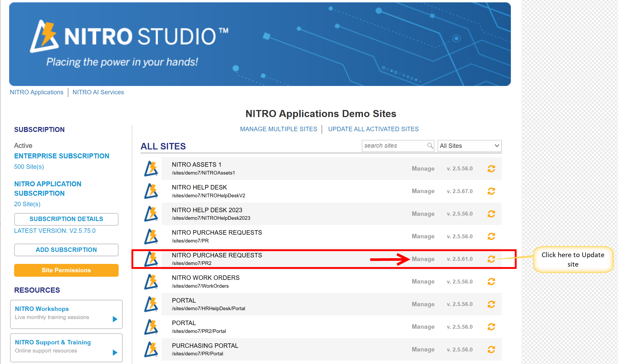The width and height of the screenshot is (618, 364).
Task: Click the search sites input field
Action: 398,146
